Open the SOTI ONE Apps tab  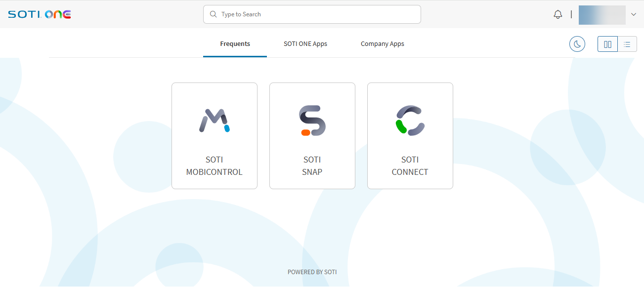pos(305,44)
